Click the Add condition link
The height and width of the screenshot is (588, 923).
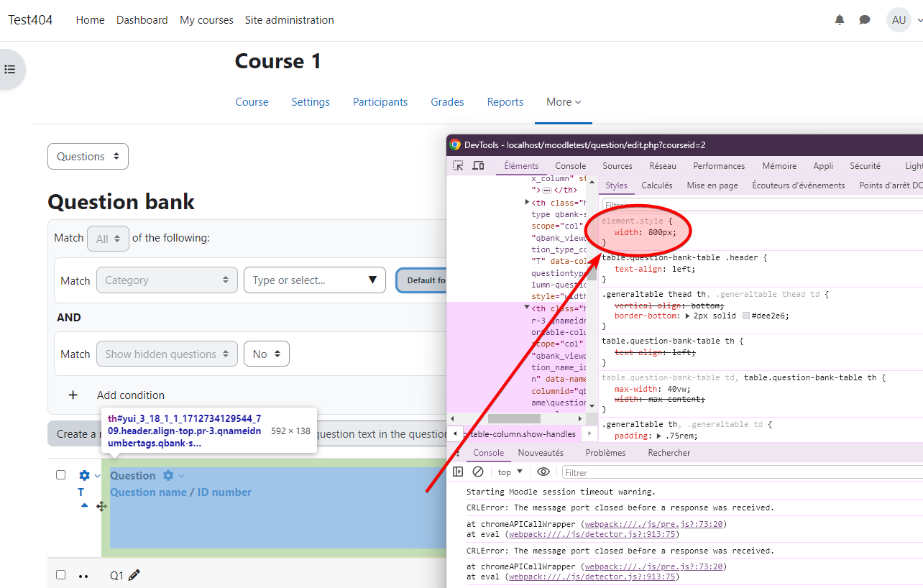tap(131, 395)
